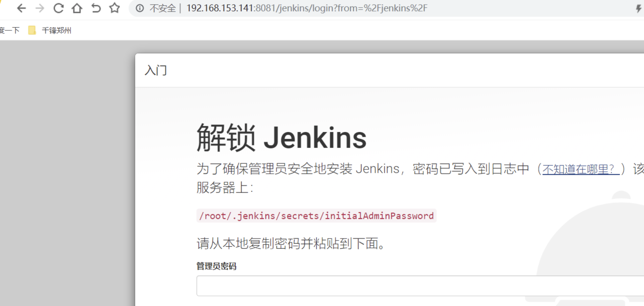Click the 入门 header title
Image resolution: width=644 pixels, height=306 pixels.
pos(156,70)
